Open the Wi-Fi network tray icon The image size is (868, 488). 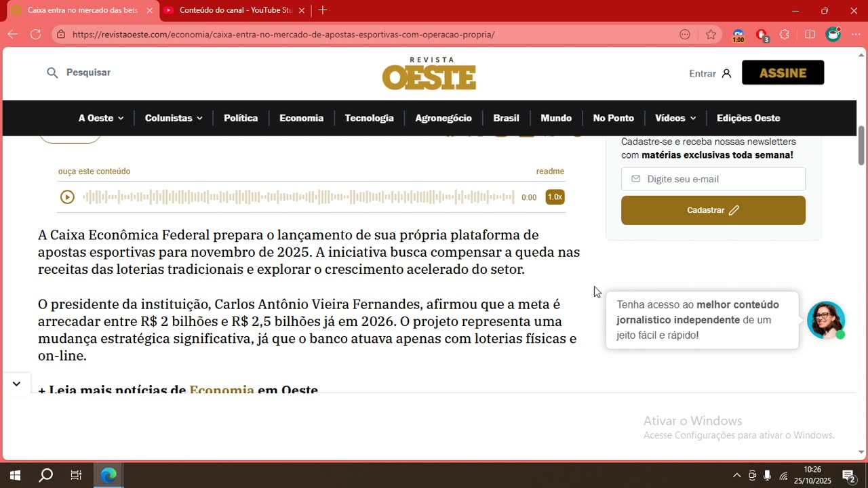(783, 476)
